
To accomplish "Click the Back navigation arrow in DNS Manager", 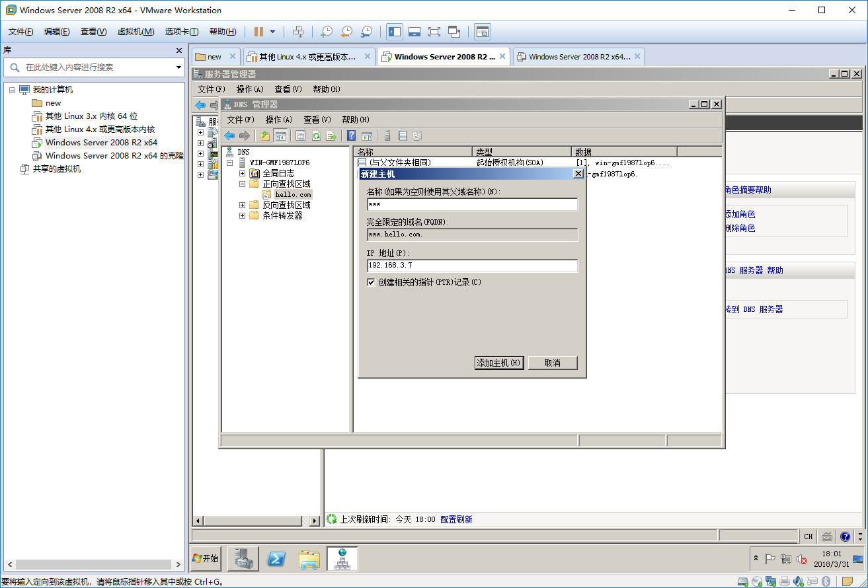I will pos(229,135).
